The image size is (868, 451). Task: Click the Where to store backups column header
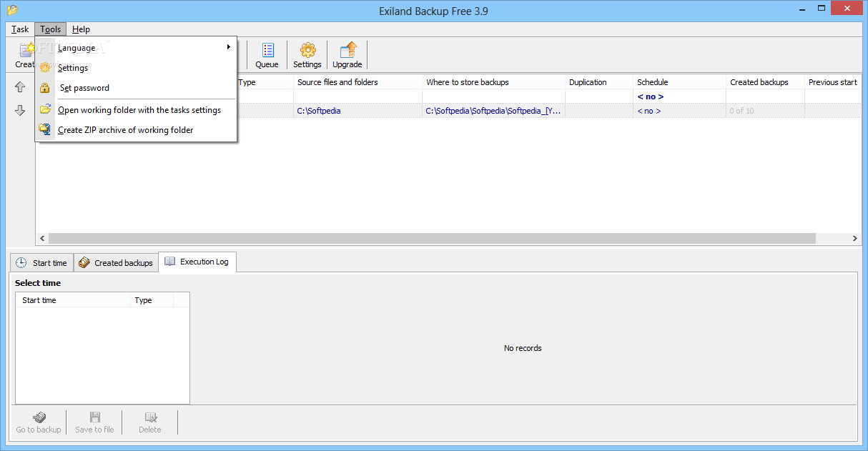493,82
